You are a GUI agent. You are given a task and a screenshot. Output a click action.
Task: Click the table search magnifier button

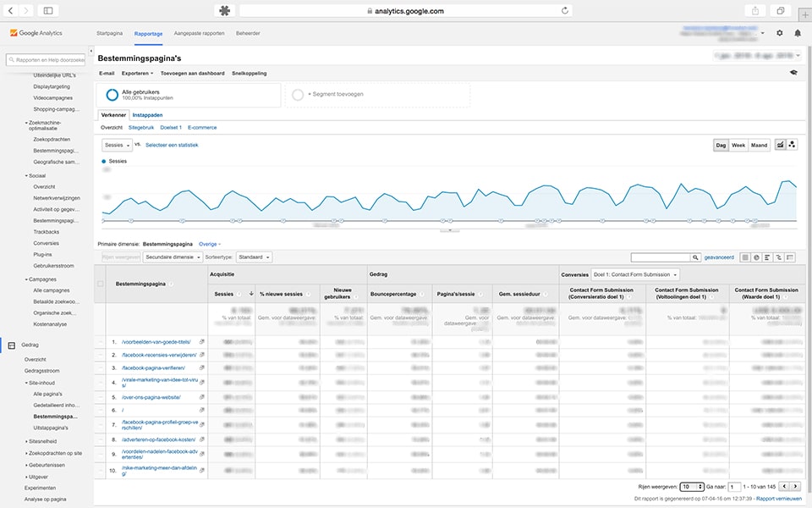tap(695, 257)
